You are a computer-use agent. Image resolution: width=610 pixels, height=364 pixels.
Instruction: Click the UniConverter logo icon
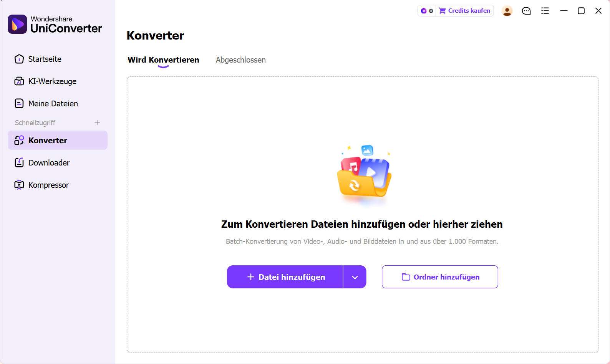pos(17,24)
